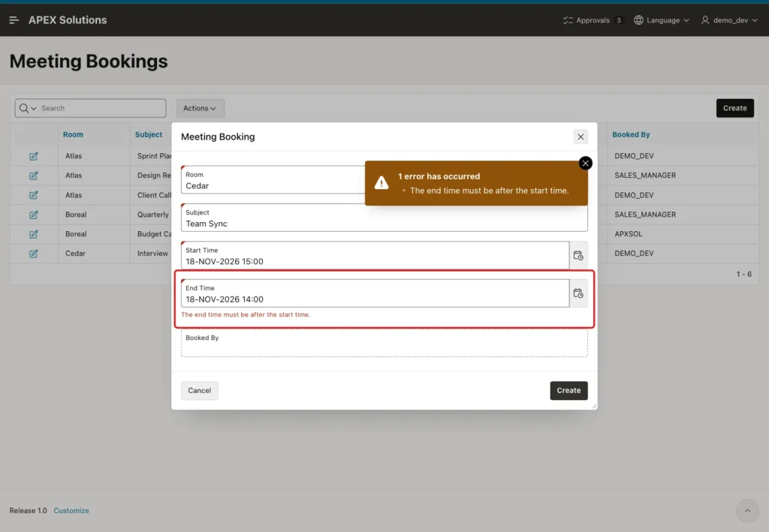Open the hamburger navigation menu

tap(14, 20)
